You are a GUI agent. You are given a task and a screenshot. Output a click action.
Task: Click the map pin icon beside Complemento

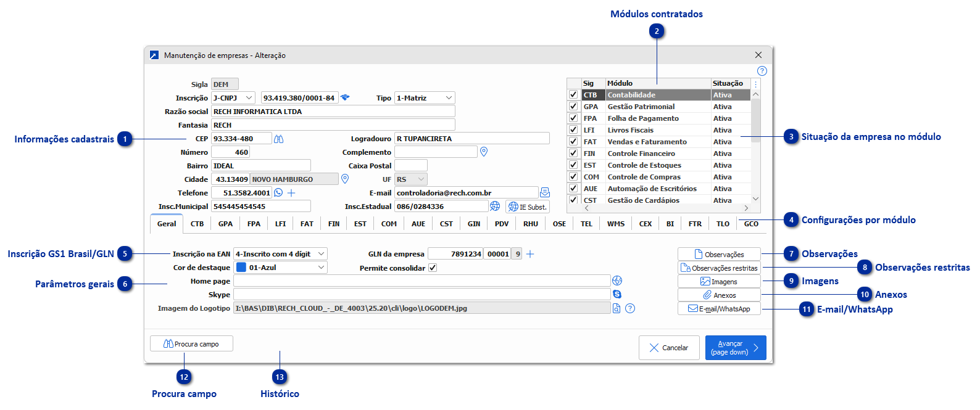click(x=484, y=152)
